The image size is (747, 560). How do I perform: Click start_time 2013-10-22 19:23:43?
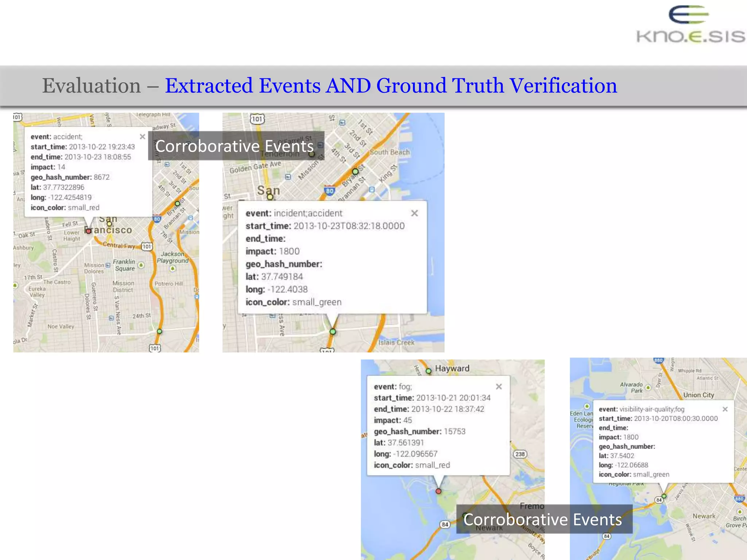click(83, 147)
